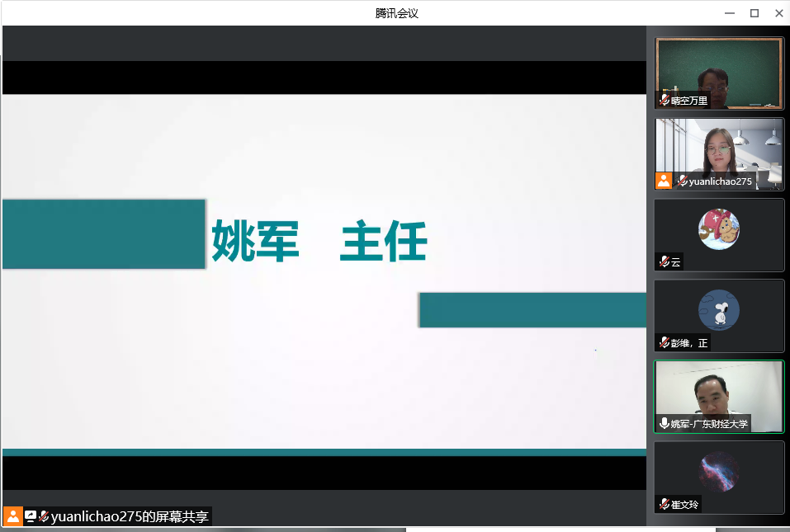Select 云 participant tile with cartoon avatar
The height and width of the screenshot is (532, 790).
tap(719, 235)
